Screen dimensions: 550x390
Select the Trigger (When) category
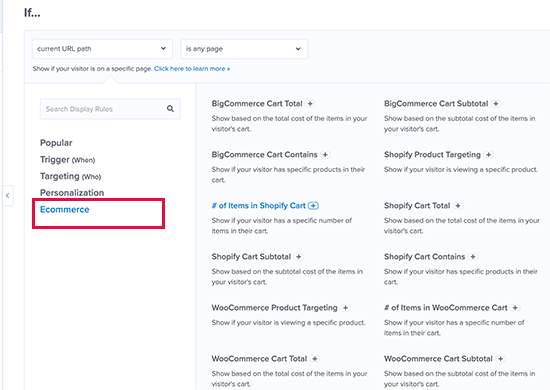tap(67, 160)
